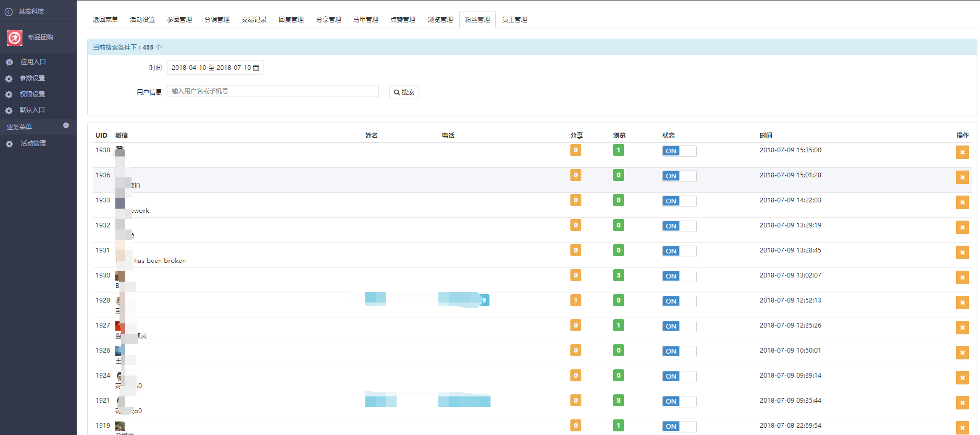Delete the fan row with UID 1938
The image size is (980, 435).
coord(962,152)
